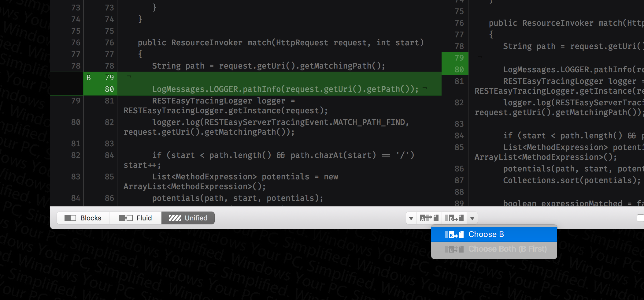Click the 'if (start < path.length() && path.charAt(start)' line
This screenshot has width=644, height=300.
(283, 155)
